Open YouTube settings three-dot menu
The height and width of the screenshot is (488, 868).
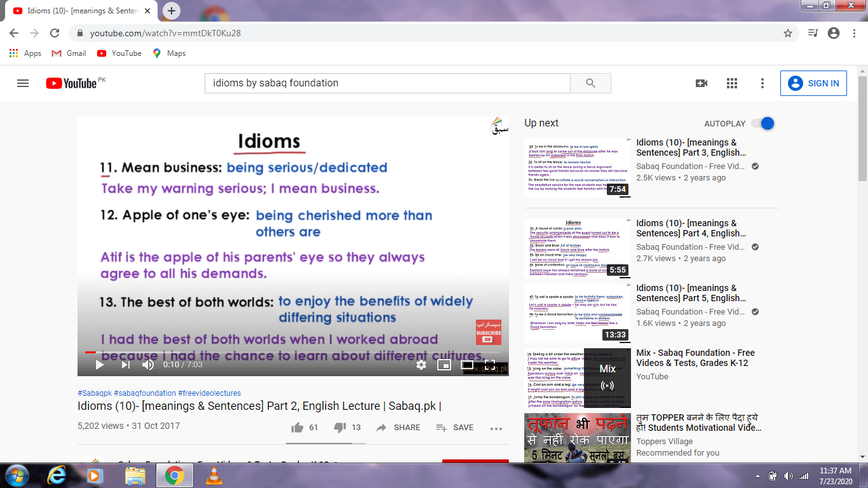pyautogui.click(x=763, y=83)
